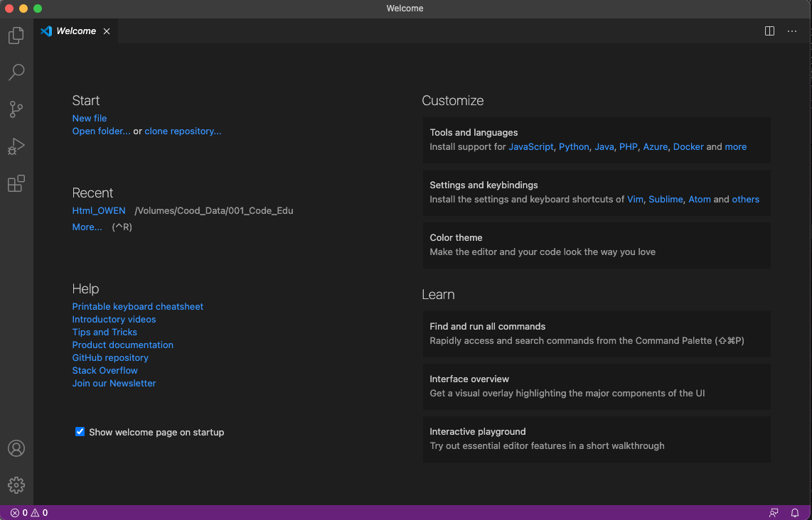
Task: Open the GitHub repository link
Action: [110, 357]
